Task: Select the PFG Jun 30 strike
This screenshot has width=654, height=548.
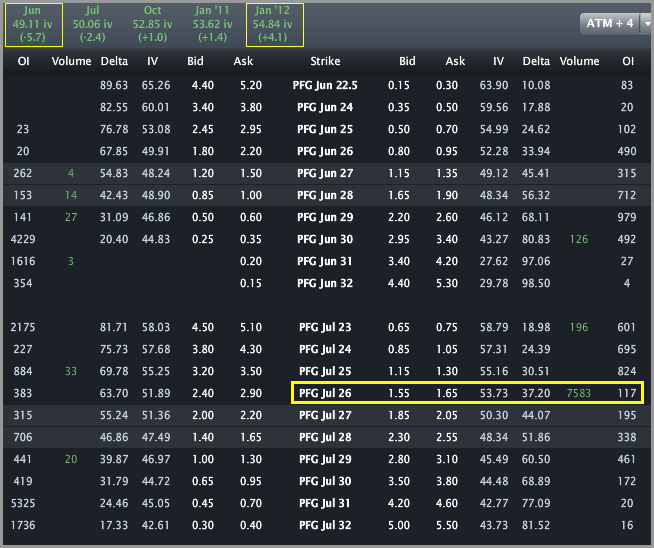Action: (x=325, y=239)
